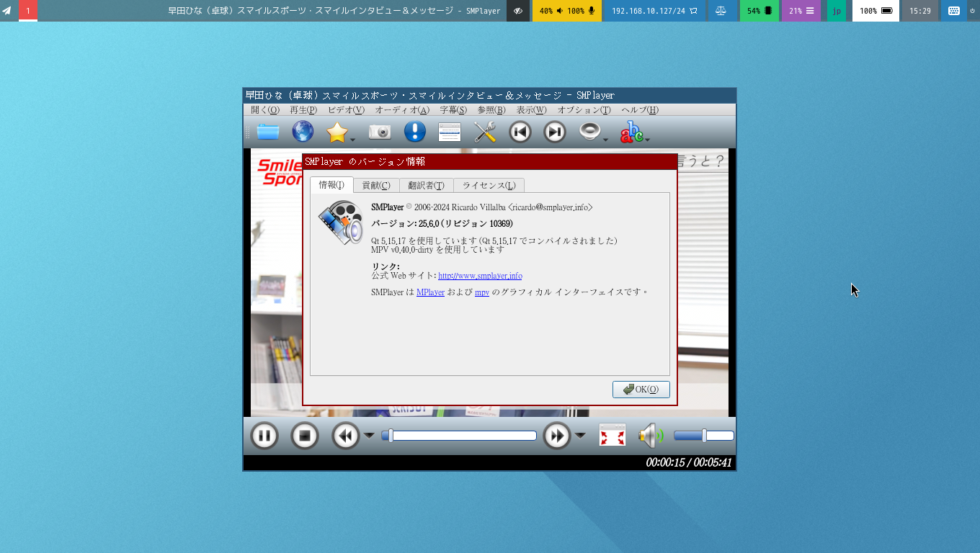
Task: Open the ビデオ(V) menu
Action: [x=346, y=110]
